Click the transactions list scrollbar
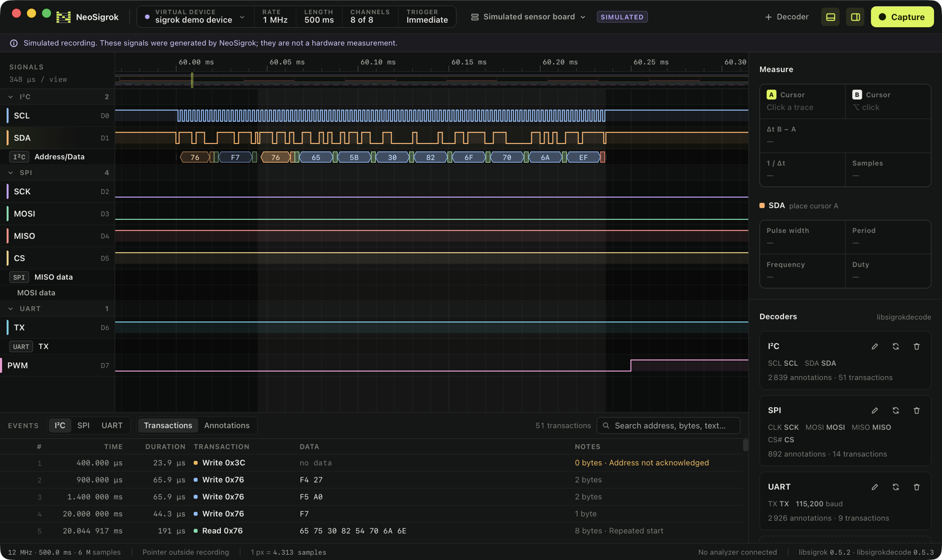This screenshot has width=942, height=560. (745, 445)
